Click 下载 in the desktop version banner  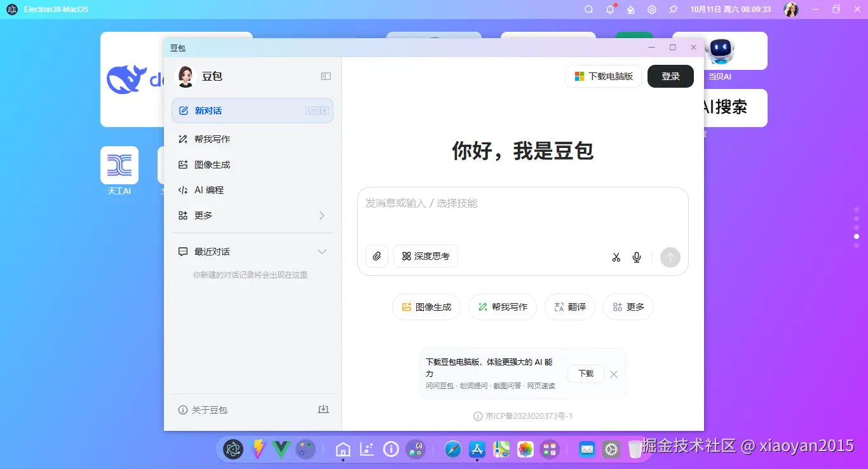pyautogui.click(x=585, y=374)
